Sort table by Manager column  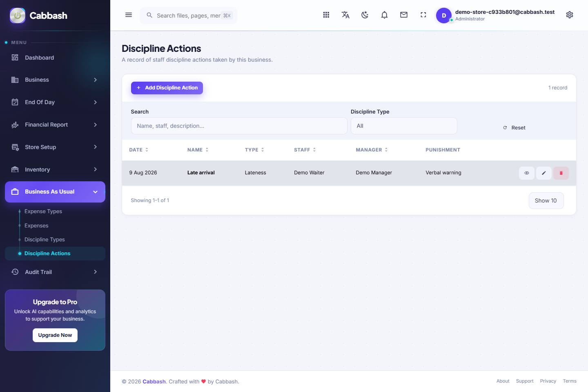click(x=372, y=150)
